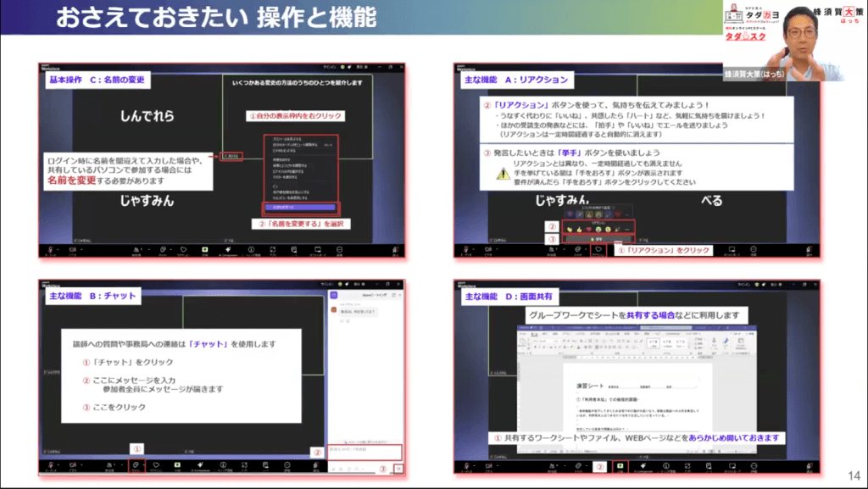Expand the arrow beside the video icon in the 名前の変更 panel
The height and width of the screenshot is (489, 868).
[x=81, y=248]
